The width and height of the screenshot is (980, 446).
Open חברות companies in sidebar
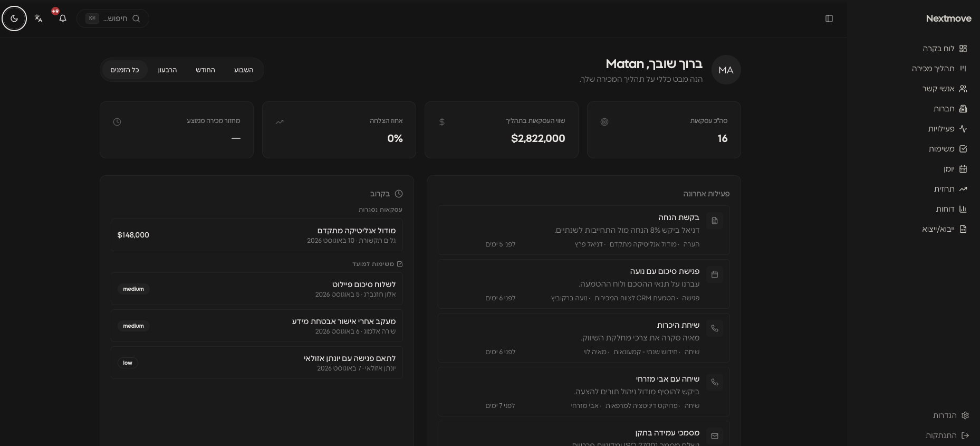[x=950, y=109]
